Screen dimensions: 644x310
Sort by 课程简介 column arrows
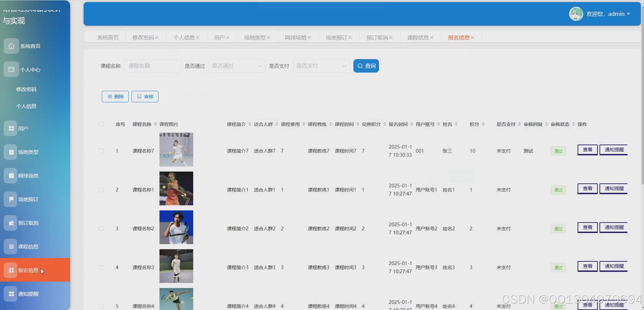point(250,124)
